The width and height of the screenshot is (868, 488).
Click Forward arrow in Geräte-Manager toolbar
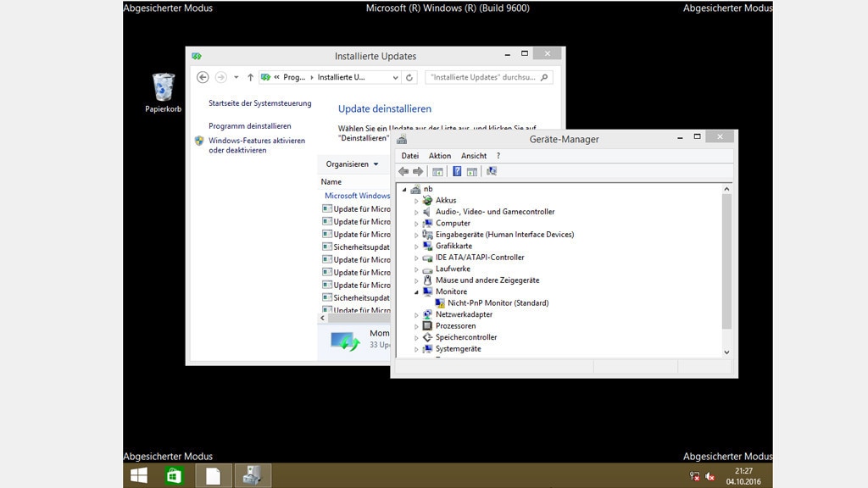coord(418,171)
